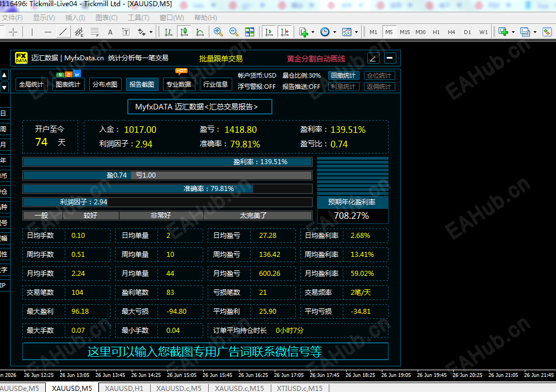Open 图表统计 section

coord(68,84)
